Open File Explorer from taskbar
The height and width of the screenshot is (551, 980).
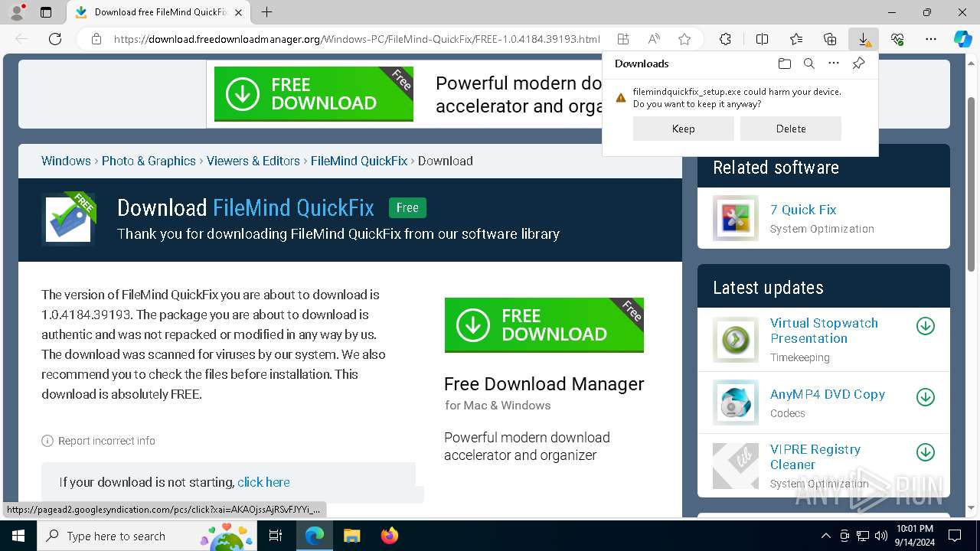coord(351,536)
